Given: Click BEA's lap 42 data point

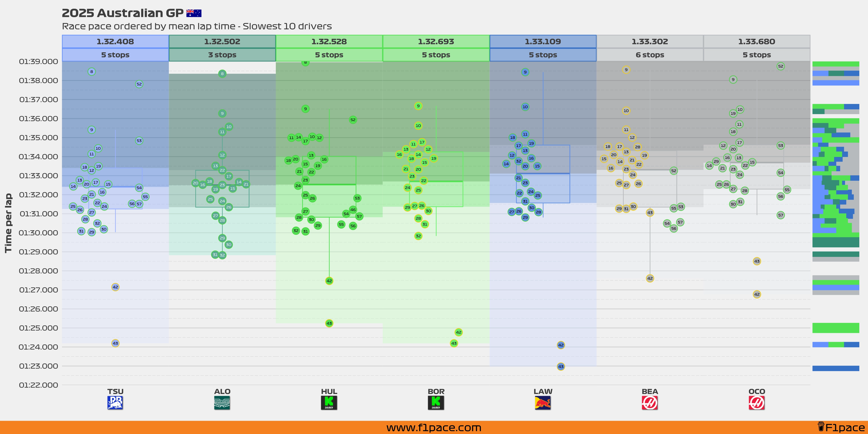Looking at the screenshot, I should tap(650, 278).
